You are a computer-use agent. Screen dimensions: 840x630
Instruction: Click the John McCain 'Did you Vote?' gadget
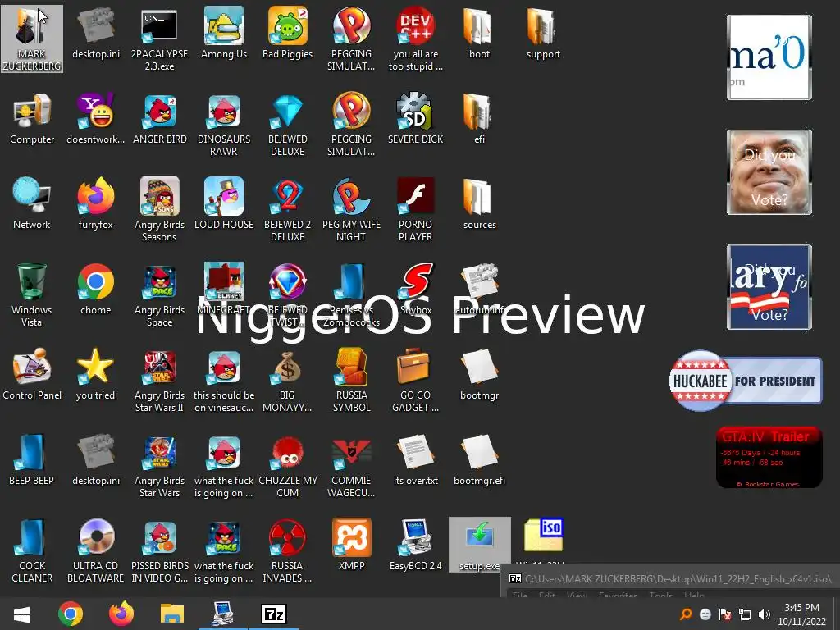tap(769, 172)
